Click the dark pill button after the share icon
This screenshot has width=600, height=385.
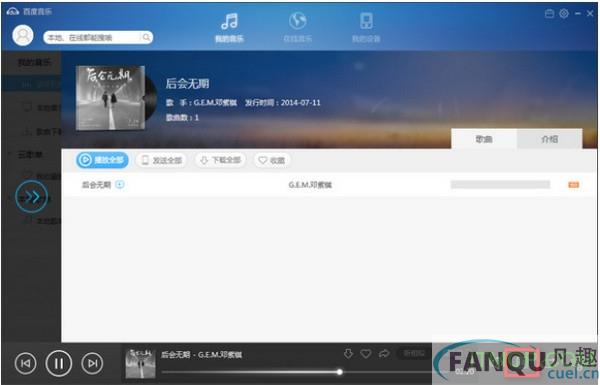[x=414, y=353]
